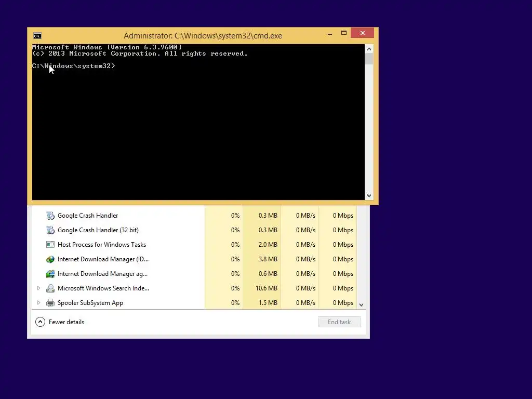The height and width of the screenshot is (399, 532).
Task: Click Task Manager scrollbar down arrow
Action: point(362,304)
